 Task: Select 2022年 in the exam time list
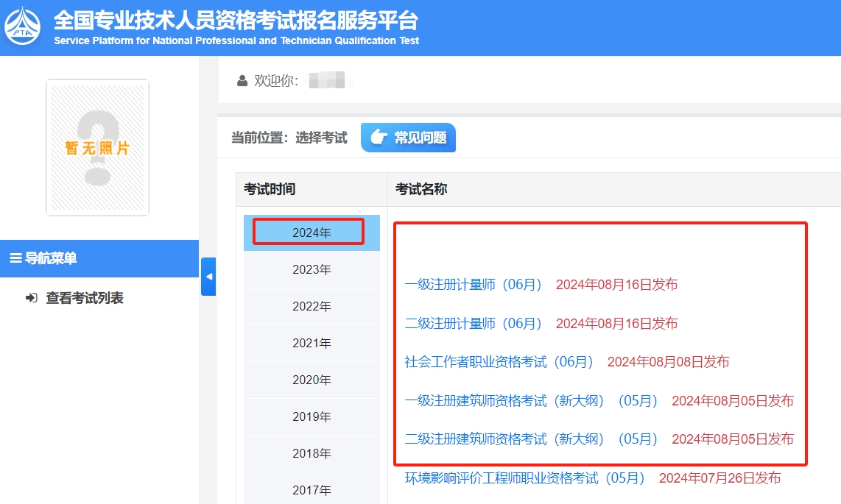coord(311,305)
